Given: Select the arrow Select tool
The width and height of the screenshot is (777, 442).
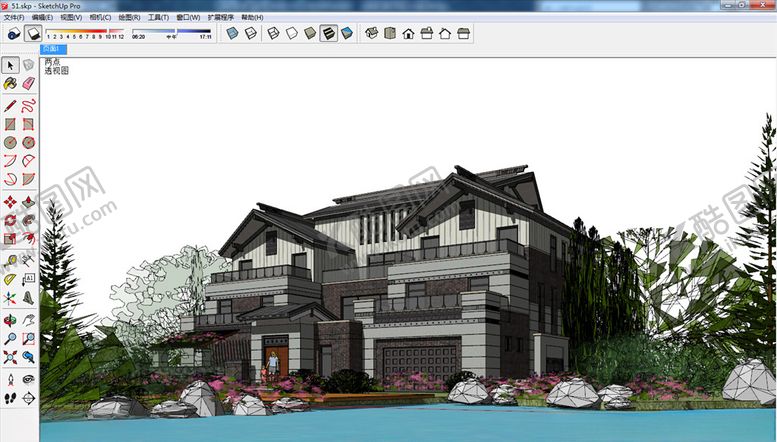Looking at the screenshot, I should click(x=10, y=65).
